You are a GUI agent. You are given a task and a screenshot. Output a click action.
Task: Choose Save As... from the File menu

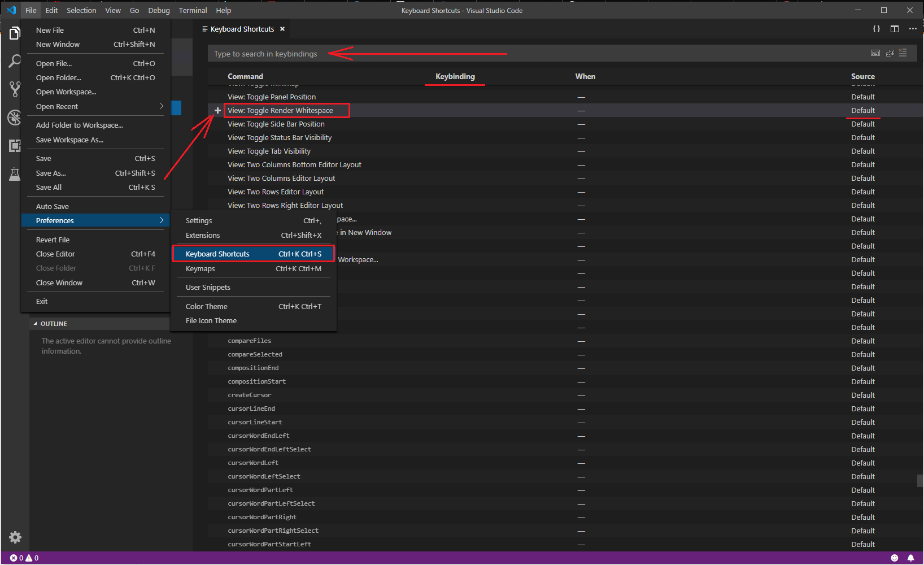[x=95, y=173]
